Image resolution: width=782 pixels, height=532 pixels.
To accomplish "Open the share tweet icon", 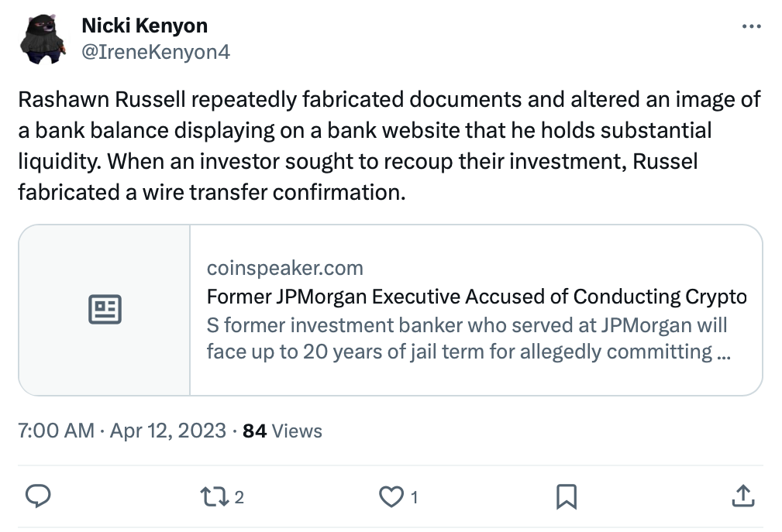I will (742, 496).
